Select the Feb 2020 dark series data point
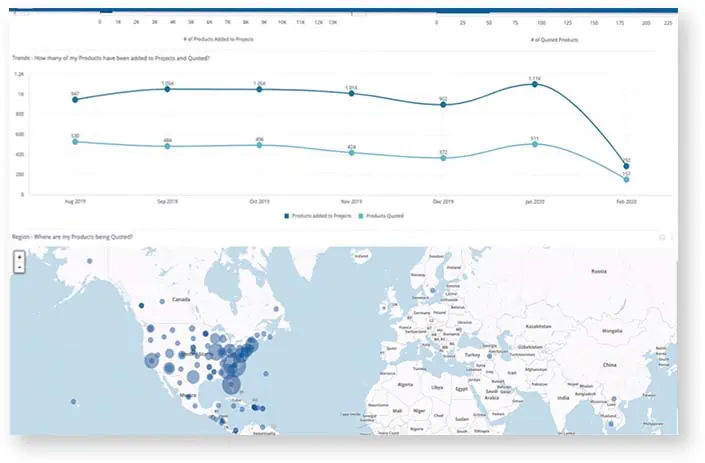 (626, 166)
